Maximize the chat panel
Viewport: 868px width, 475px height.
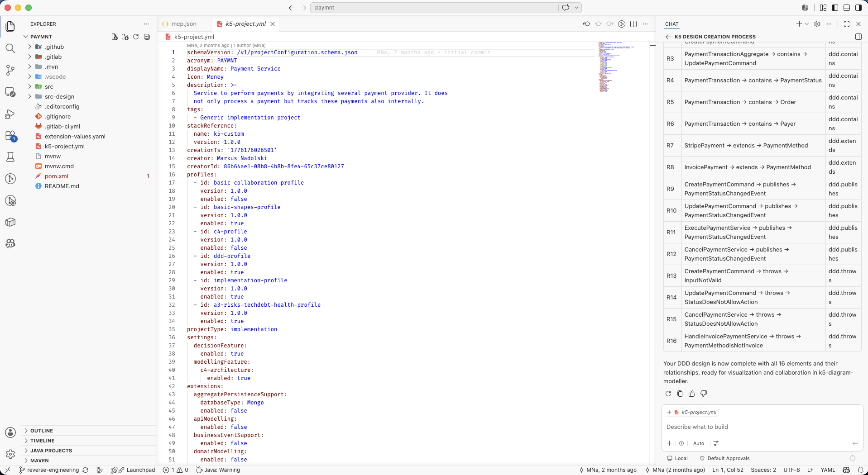[847, 24]
